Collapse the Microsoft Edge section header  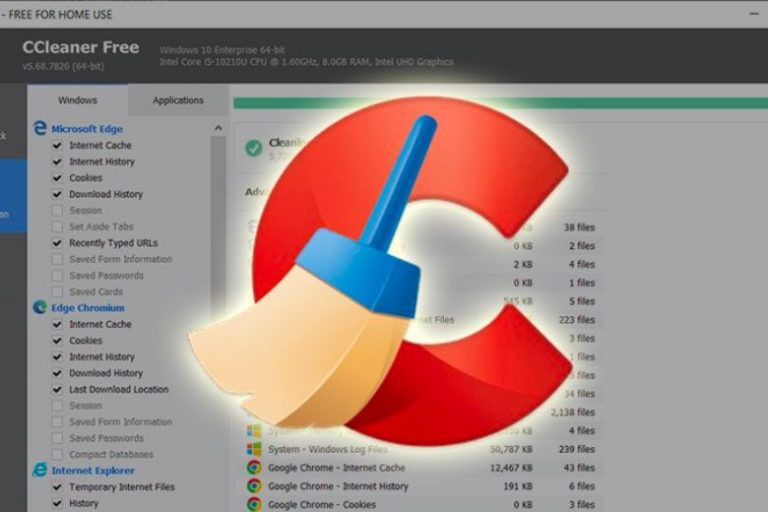point(88,129)
